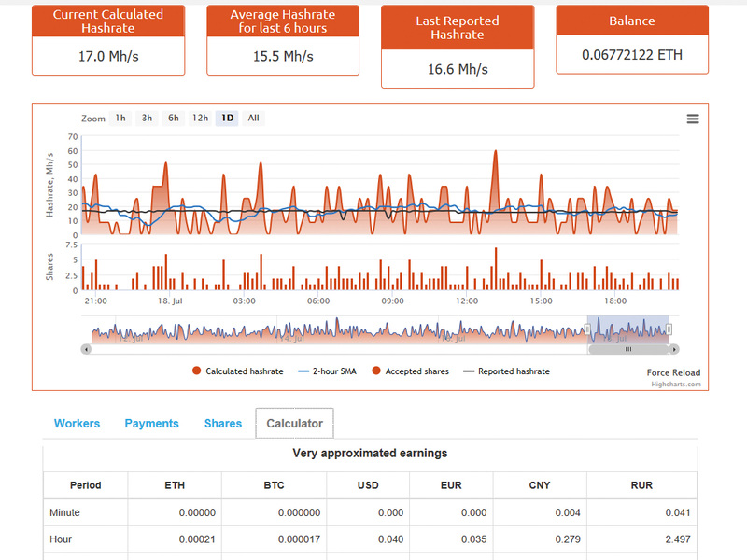Toggle Reported hashrate legend entry
Image resolution: width=747 pixels, height=560 pixels.
point(506,371)
